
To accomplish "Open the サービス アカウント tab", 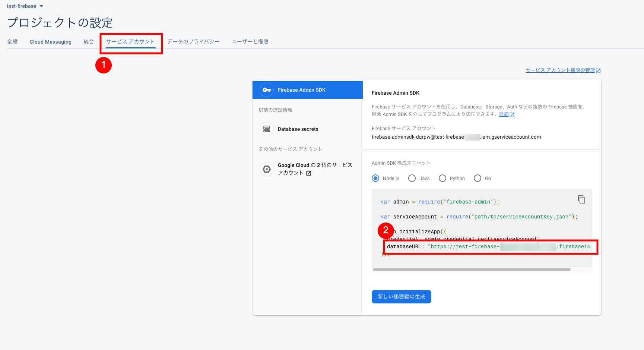I will (x=130, y=42).
